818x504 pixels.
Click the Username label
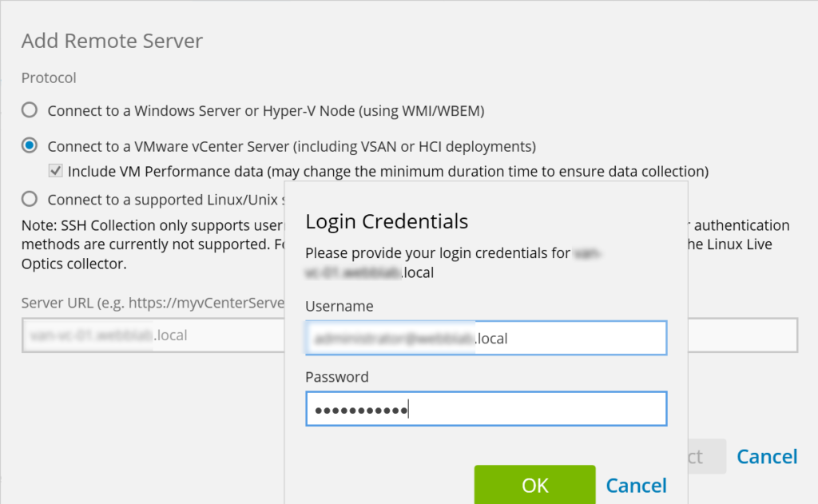point(339,306)
